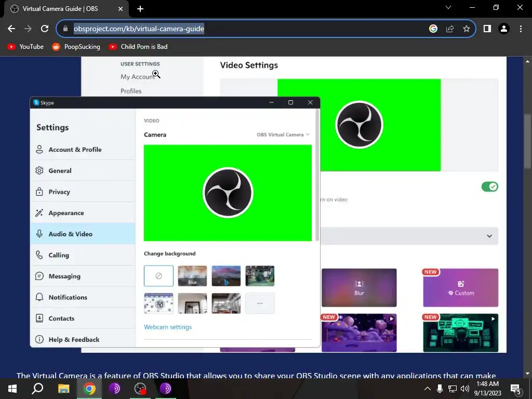
Task: Open the Chrome three-dot menu
Action: [x=521, y=29]
